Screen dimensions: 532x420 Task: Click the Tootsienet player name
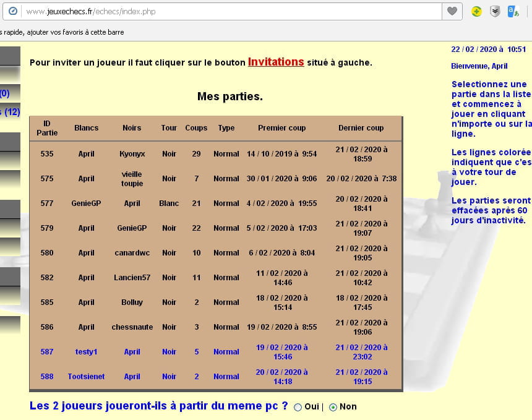tap(86, 377)
